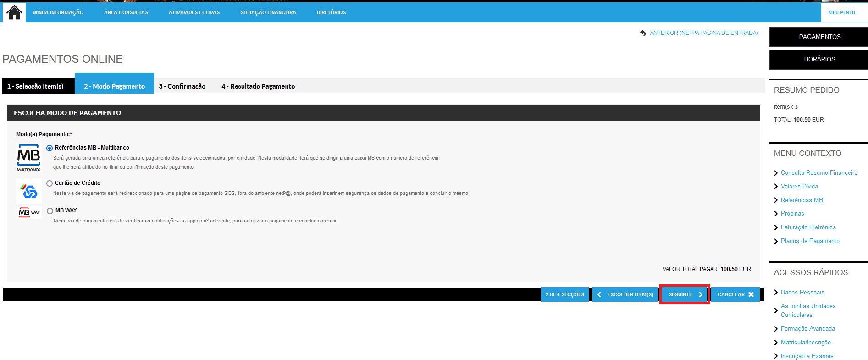Click the MB WAY logo
The width and height of the screenshot is (868, 360).
click(29, 212)
